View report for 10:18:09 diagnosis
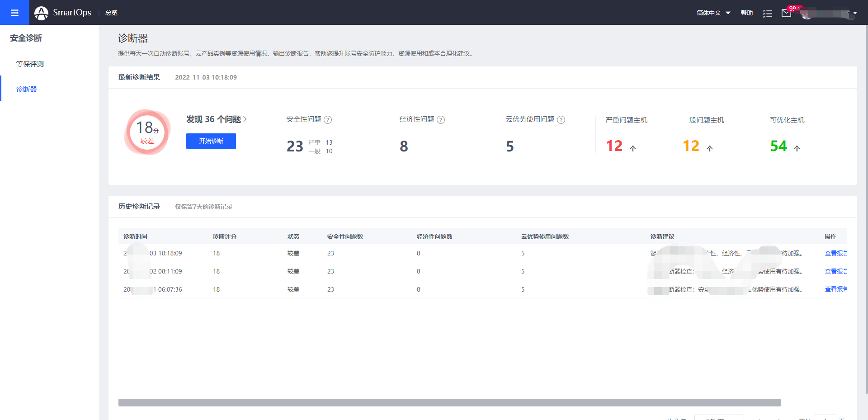 point(836,253)
